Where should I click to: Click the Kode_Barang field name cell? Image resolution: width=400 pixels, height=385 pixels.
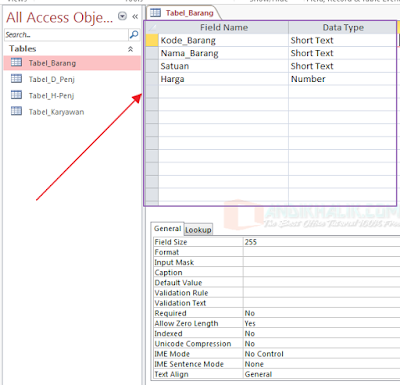tap(224, 40)
